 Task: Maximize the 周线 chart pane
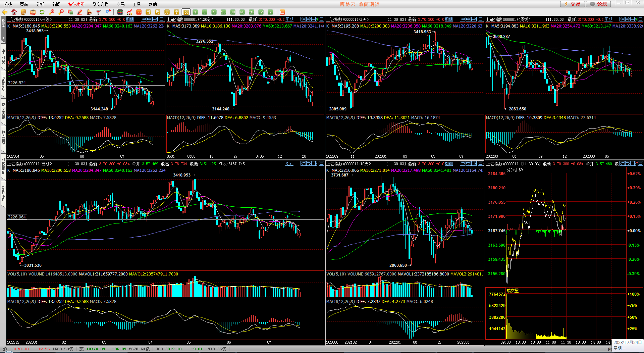coord(640,19)
